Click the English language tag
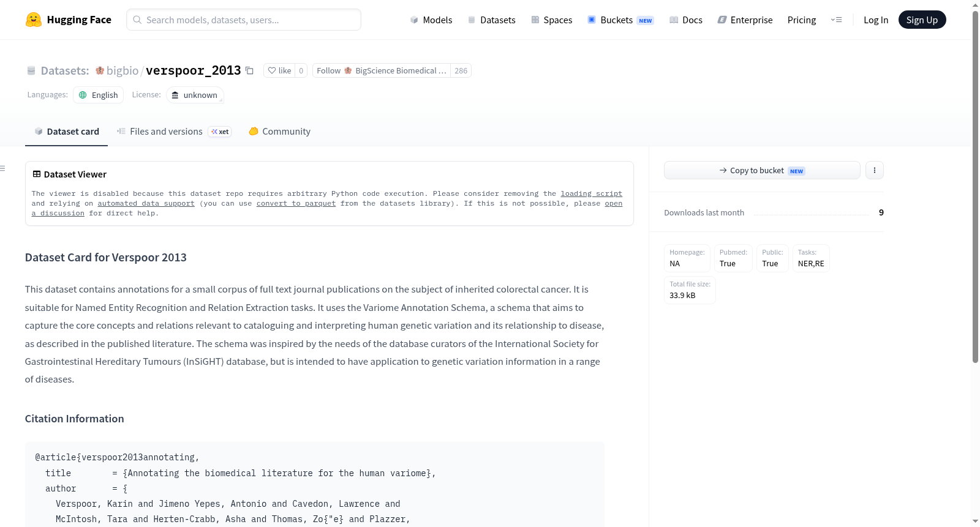The height and width of the screenshot is (527, 980). pos(98,95)
